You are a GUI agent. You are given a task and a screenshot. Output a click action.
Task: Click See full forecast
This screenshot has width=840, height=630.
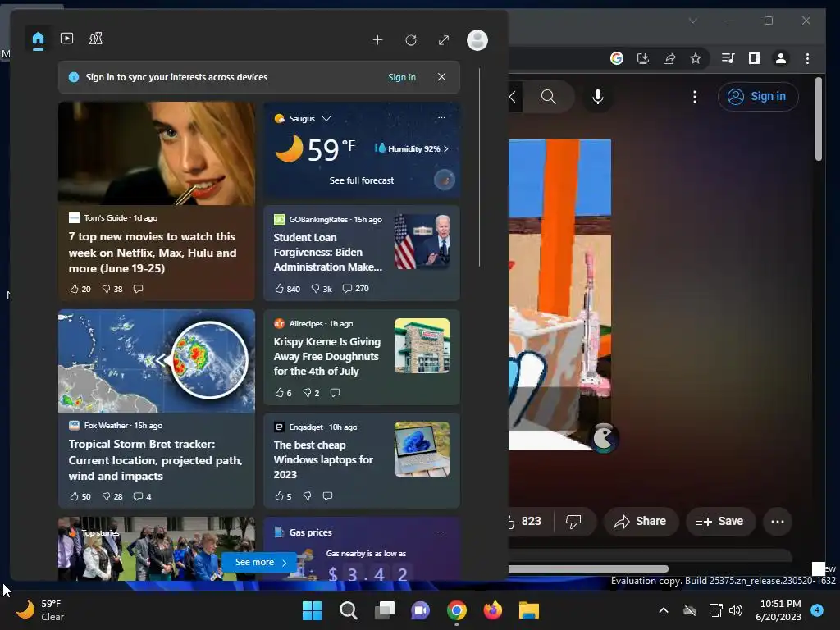pyautogui.click(x=362, y=180)
